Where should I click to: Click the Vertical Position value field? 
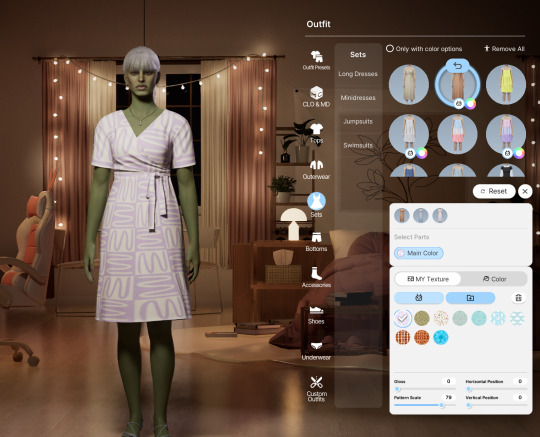pos(520,397)
